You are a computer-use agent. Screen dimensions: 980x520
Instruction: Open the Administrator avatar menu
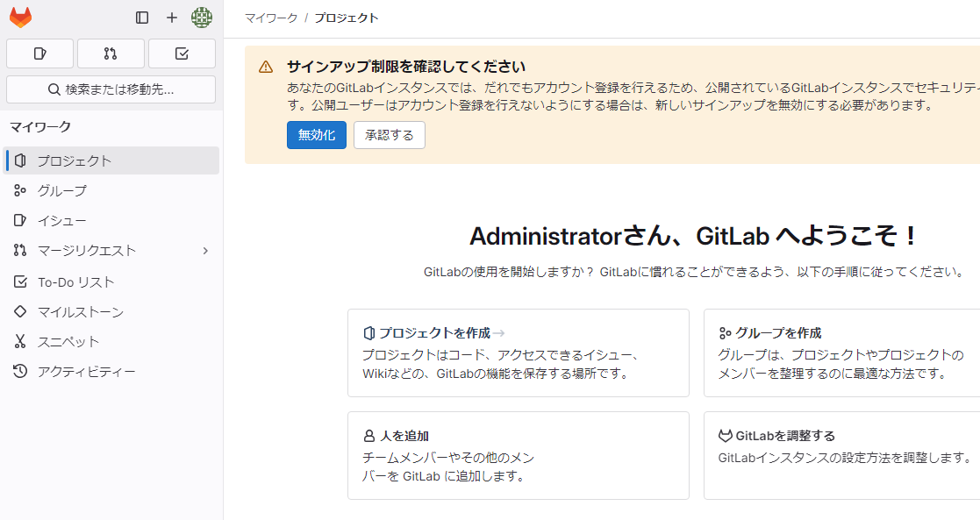(201, 17)
